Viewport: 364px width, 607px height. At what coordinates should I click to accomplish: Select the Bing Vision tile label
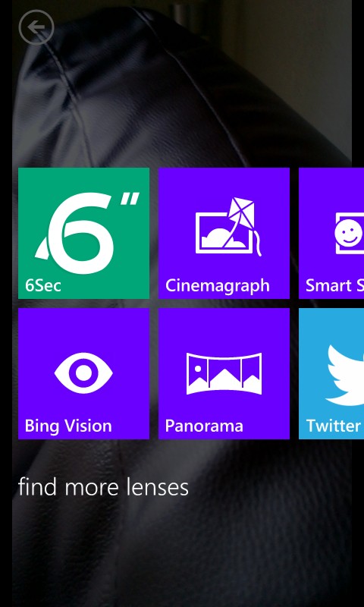68,426
